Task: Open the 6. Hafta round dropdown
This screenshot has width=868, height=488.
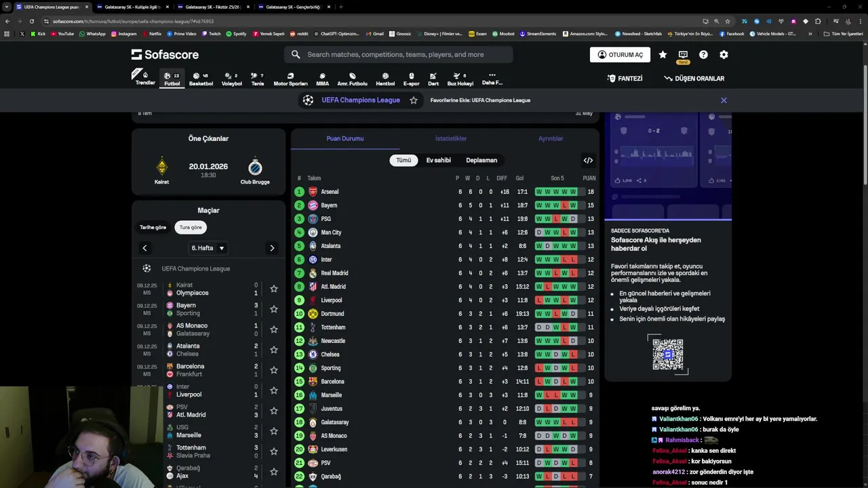Action: 208,248
